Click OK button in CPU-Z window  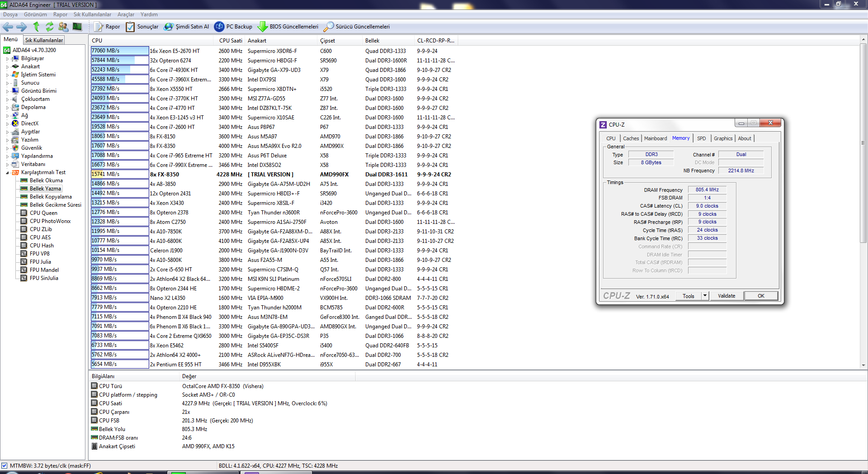click(x=761, y=296)
